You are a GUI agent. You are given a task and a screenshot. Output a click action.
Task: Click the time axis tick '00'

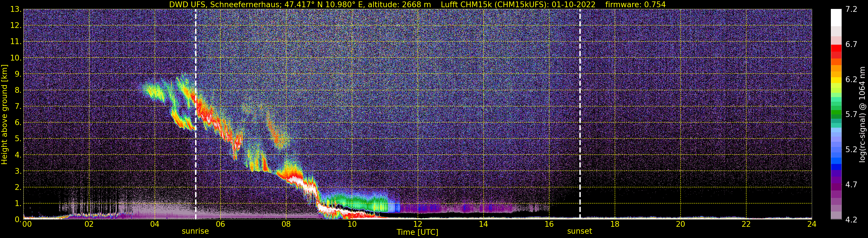pyautogui.click(x=27, y=224)
